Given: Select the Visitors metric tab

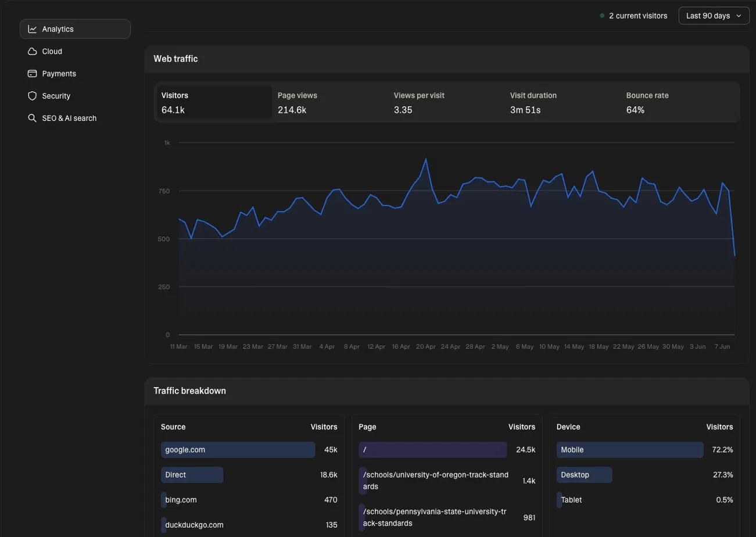Looking at the screenshot, I should 214,102.
